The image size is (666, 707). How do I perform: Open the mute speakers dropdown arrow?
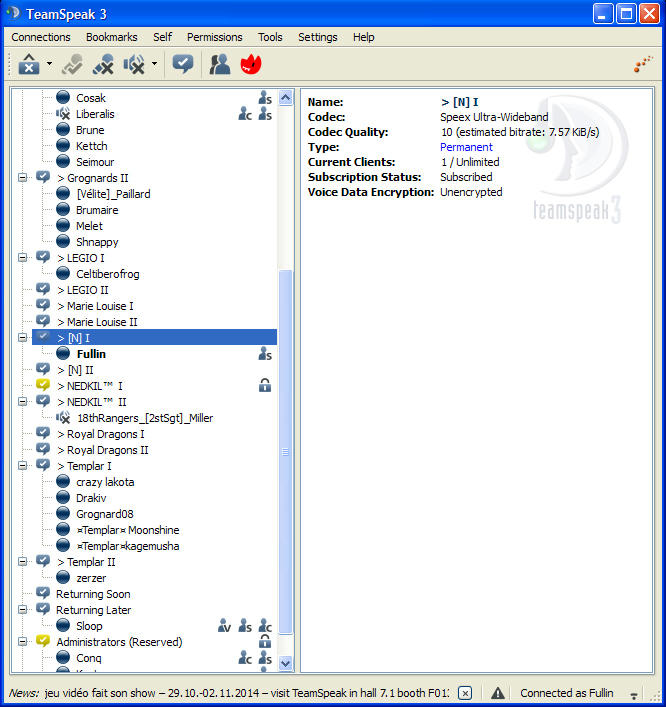click(x=154, y=64)
